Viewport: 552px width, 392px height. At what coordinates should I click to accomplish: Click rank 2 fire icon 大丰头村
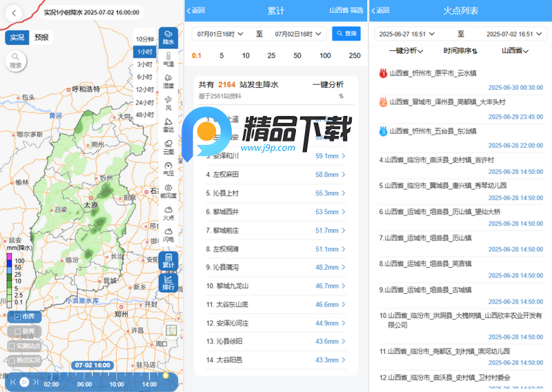tap(383, 102)
